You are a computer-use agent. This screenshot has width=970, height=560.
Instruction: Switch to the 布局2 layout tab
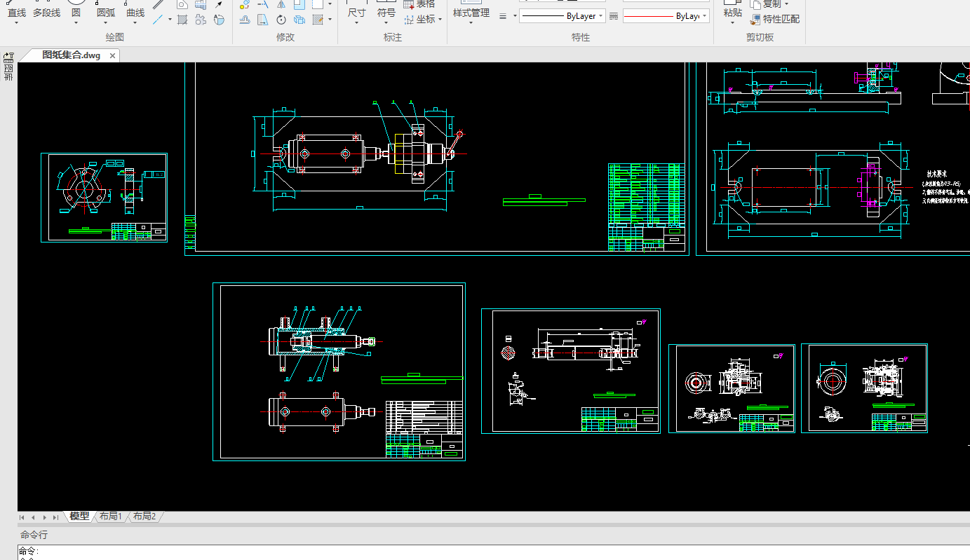(144, 517)
